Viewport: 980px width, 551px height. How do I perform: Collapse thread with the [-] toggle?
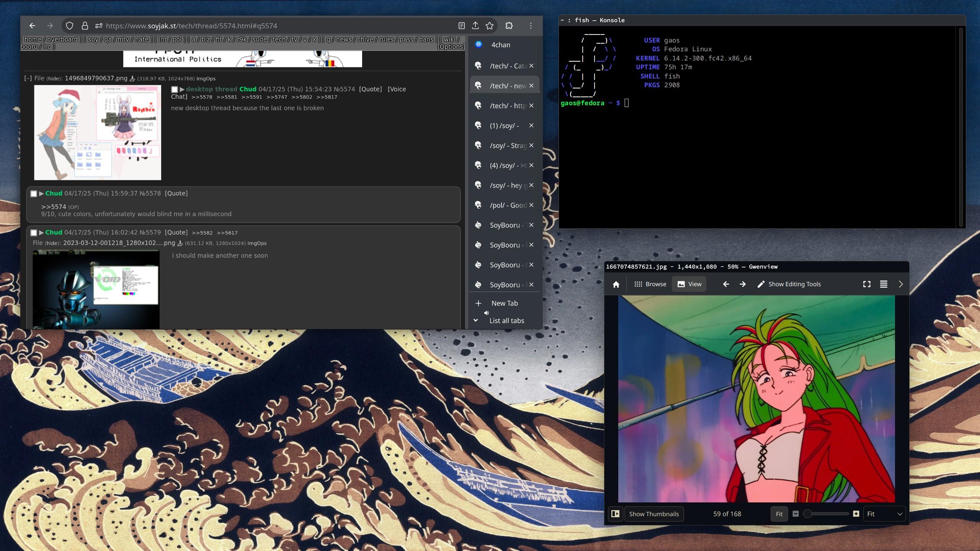(x=28, y=78)
